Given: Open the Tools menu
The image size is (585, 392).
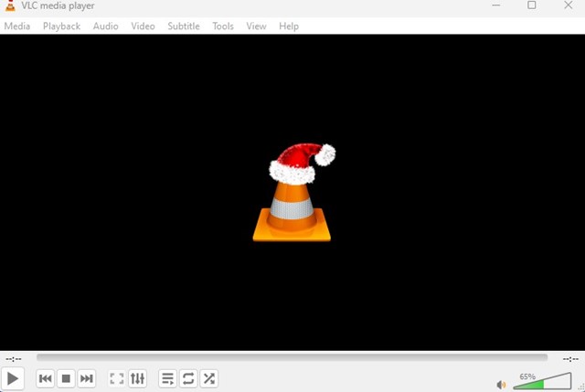Looking at the screenshot, I should point(223,26).
